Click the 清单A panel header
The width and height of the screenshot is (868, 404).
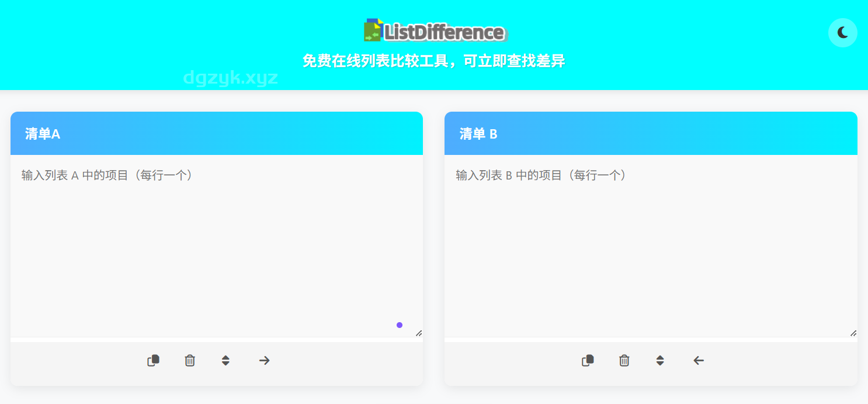[217, 133]
